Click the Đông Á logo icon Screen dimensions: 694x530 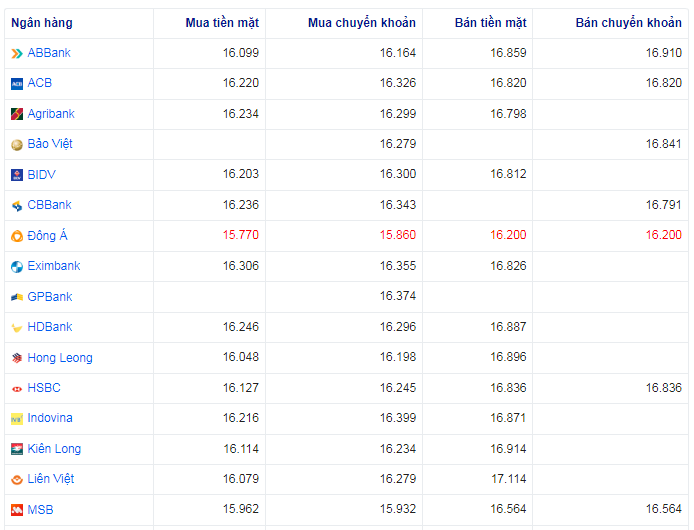pos(17,236)
